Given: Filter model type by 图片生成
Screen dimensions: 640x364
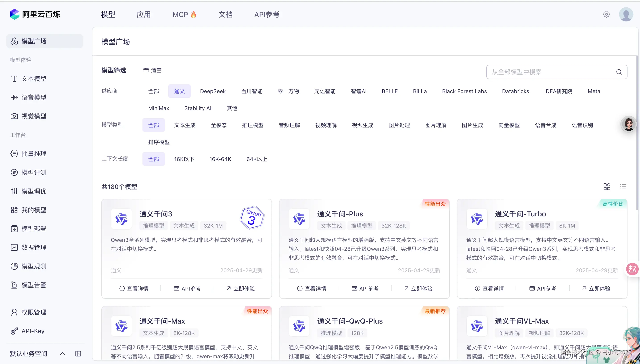Looking at the screenshot, I should [x=472, y=125].
